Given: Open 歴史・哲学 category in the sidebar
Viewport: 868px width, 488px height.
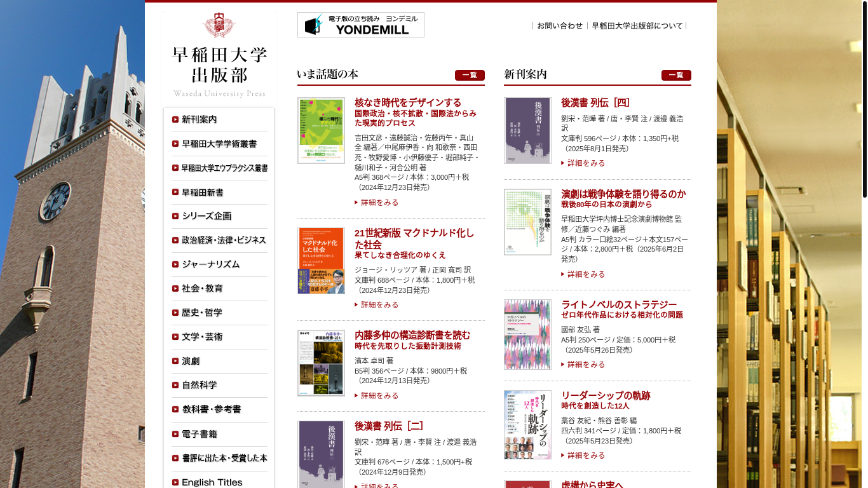Looking at the screenshot, I should click(x=219, y=313).
